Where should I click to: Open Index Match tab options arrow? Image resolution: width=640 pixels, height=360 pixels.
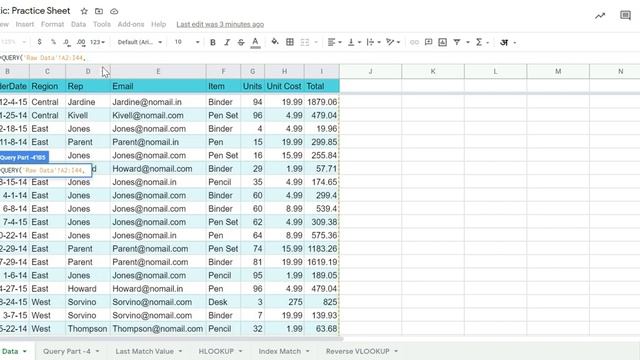coord(308,351)
